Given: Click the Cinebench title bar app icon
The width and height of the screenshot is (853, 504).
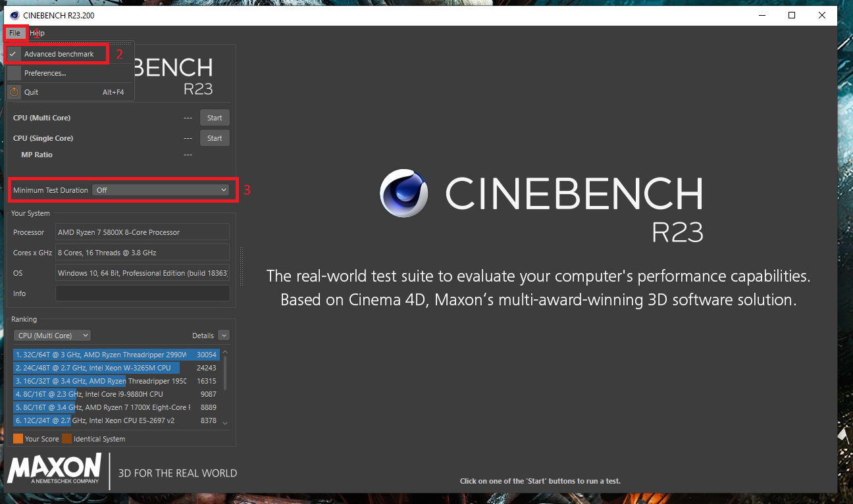Looking at the screenshot, I should [14, 15].
